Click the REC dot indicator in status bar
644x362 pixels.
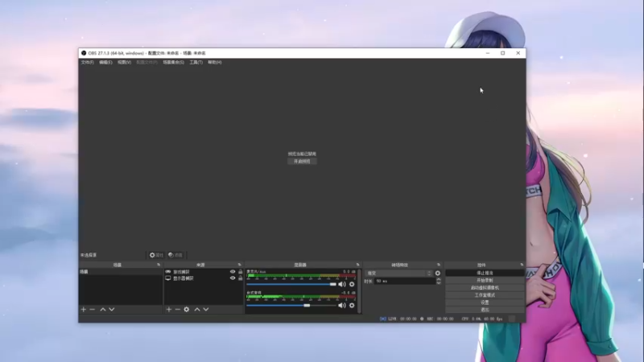[422, 319]
